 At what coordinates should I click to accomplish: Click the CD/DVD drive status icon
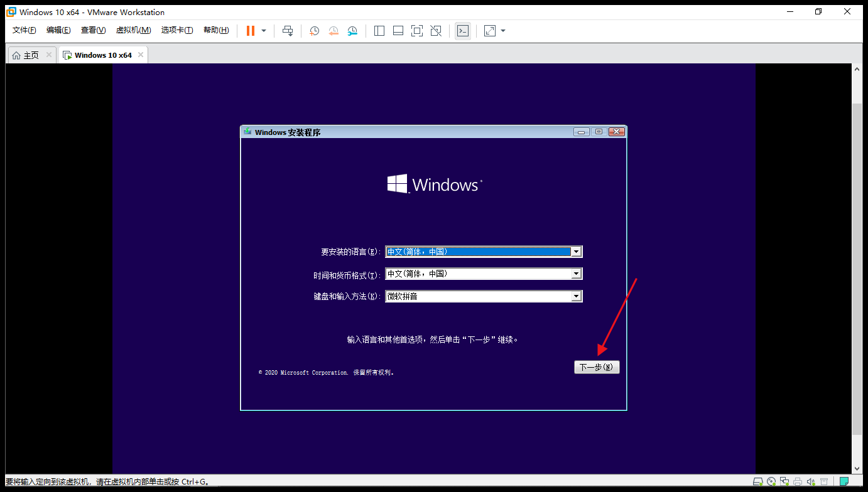(x=771, y=482)
